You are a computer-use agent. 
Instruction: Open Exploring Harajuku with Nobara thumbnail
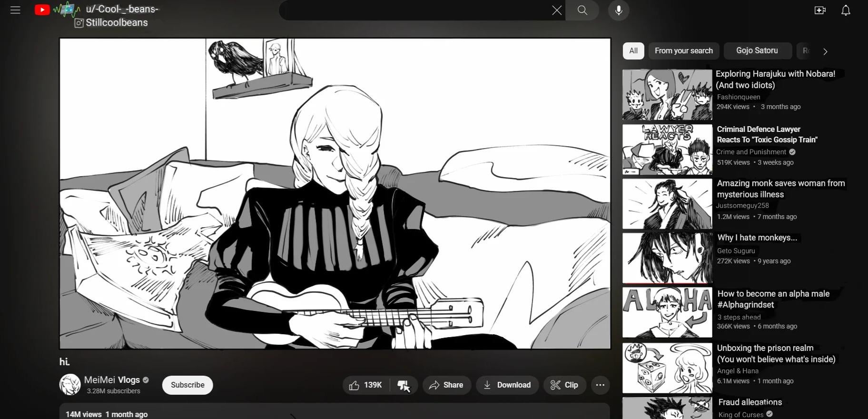(667, 95)
